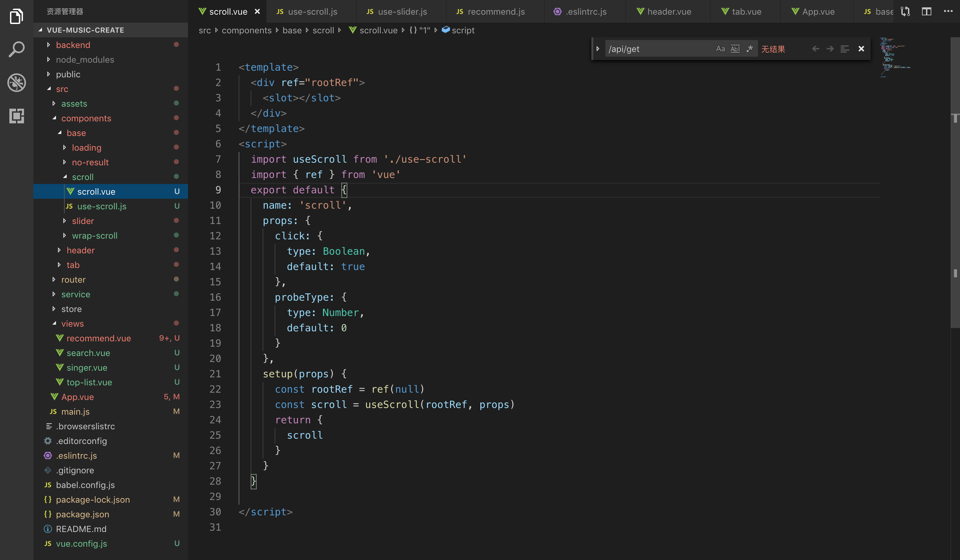Open source control changes icon in editor toolbar
Viewport: 960px width, 560px height.
click(x=905, y=11)
